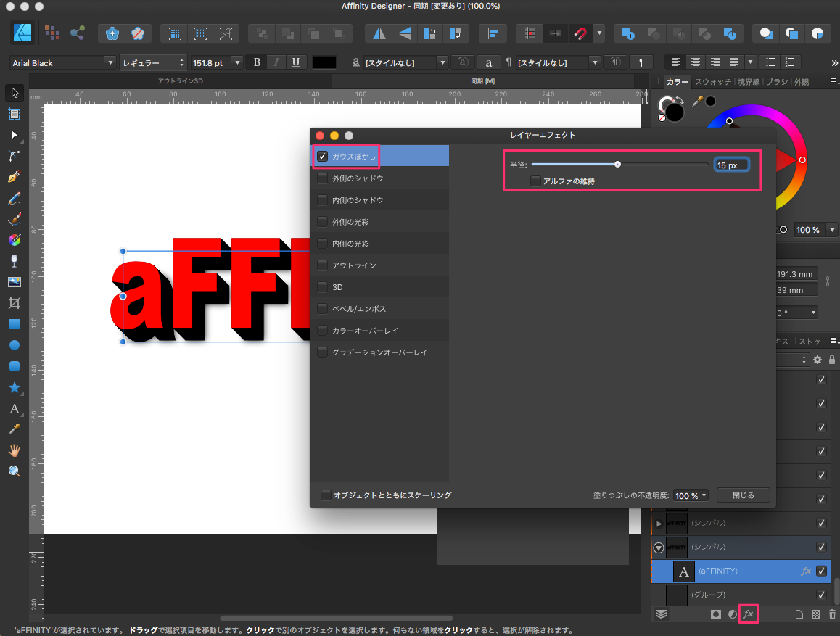The image size is (840, 636).
Task: Select the Node tool
Action: [x=15, y=135]
